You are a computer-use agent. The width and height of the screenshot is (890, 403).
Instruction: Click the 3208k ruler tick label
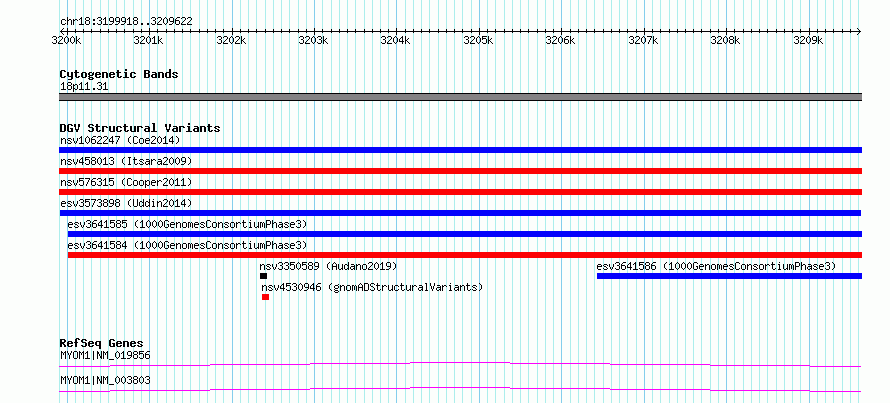[726, 41]
